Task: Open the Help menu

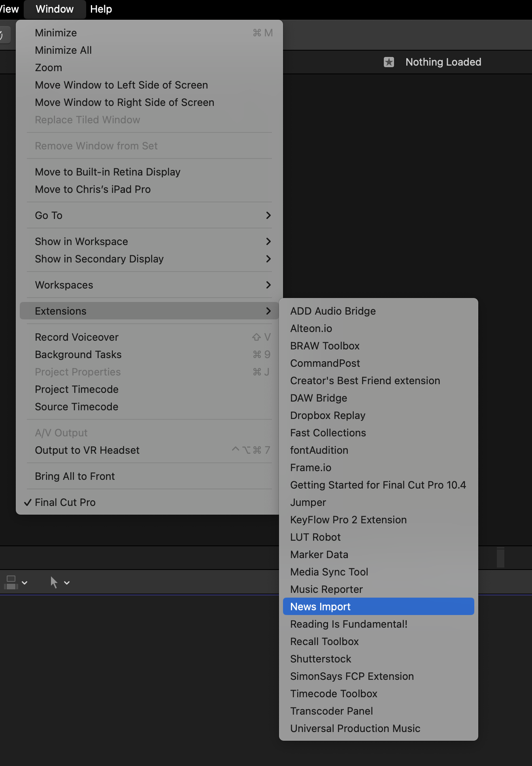Action: pos(101,9)
